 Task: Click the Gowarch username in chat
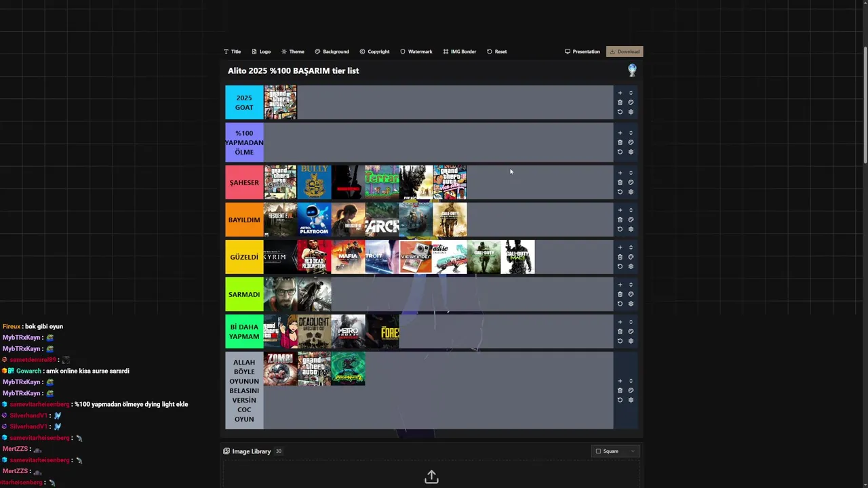coord(28,371)
